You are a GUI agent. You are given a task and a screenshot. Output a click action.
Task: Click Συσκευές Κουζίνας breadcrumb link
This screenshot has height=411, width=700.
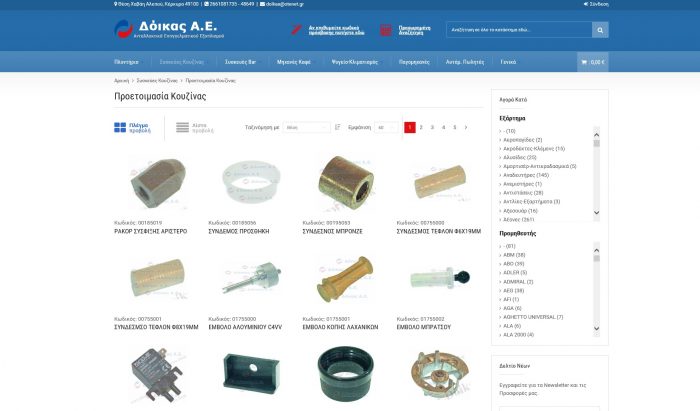(x=157, y=81)
